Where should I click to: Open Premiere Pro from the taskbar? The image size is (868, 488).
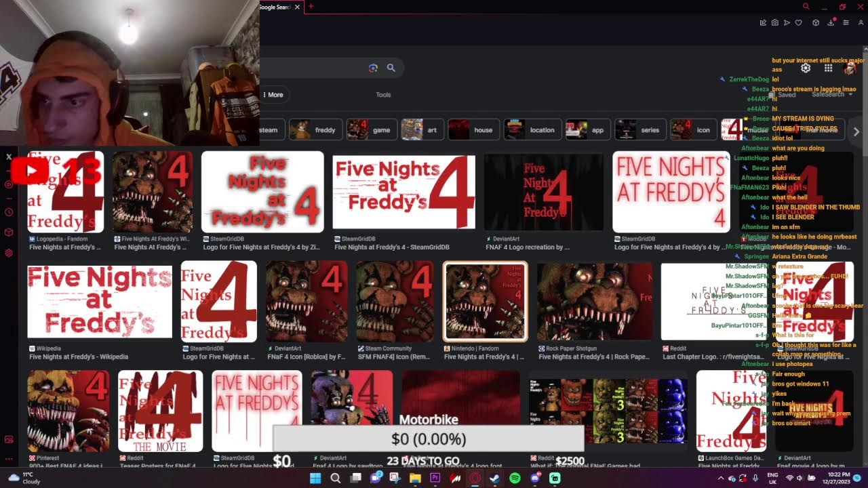[x=435, y=478]
